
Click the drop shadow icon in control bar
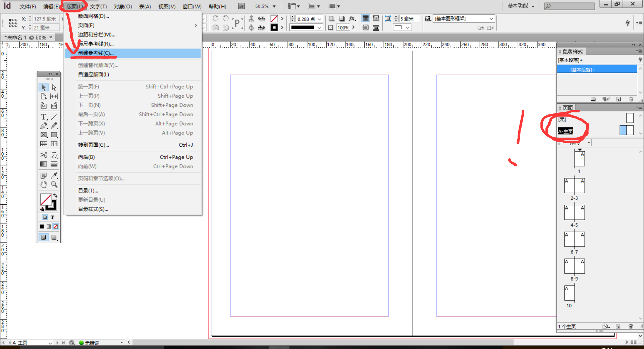pos(342,18)
